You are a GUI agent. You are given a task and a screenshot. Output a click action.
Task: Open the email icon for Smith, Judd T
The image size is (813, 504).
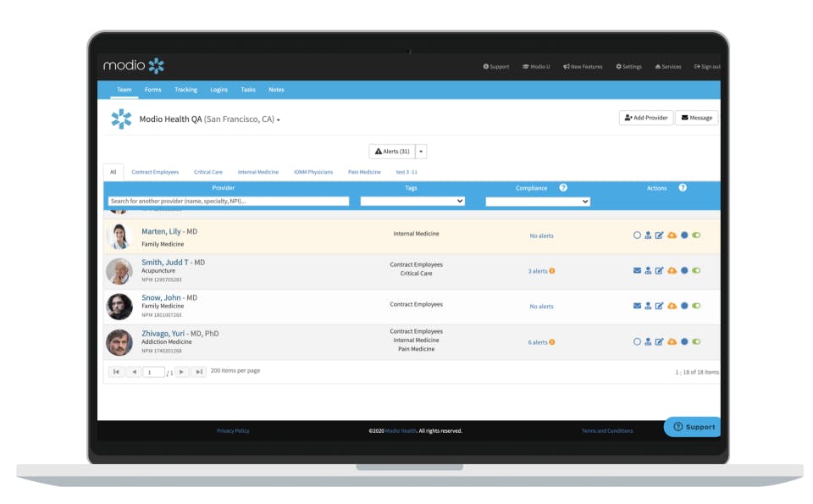637,269
